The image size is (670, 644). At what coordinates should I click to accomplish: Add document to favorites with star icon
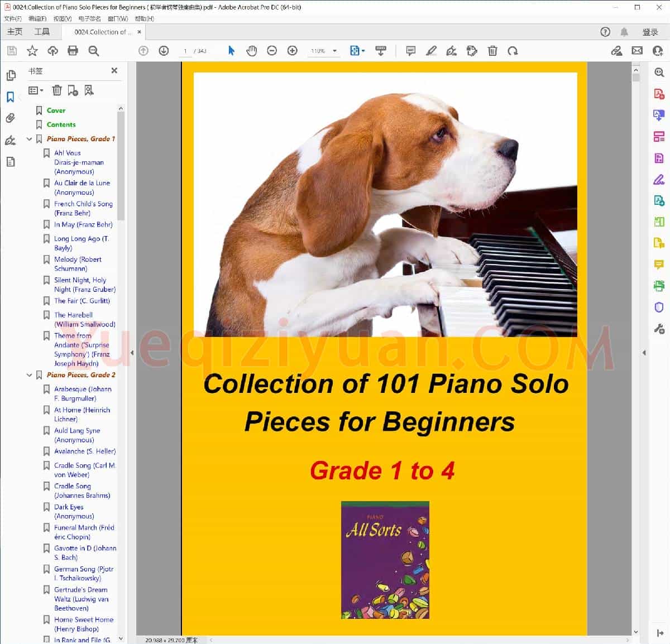32,51
